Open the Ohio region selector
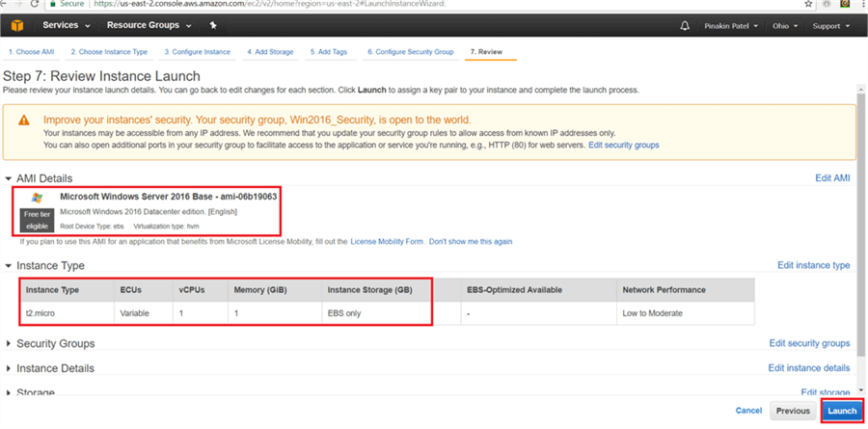This screenshot has height=429, width=868. coord(785,26)
